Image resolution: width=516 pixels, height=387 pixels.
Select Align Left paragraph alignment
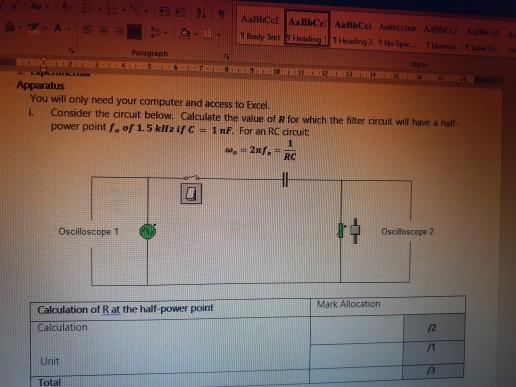88,30
